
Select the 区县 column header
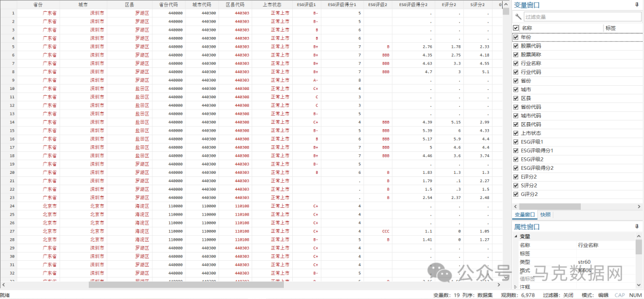click(130, 5)
